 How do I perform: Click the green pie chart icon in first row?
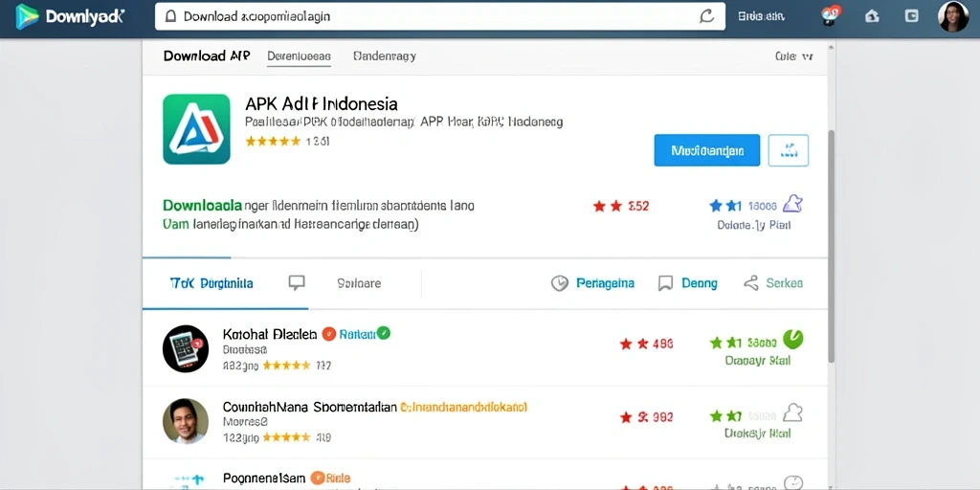[793, 340]
